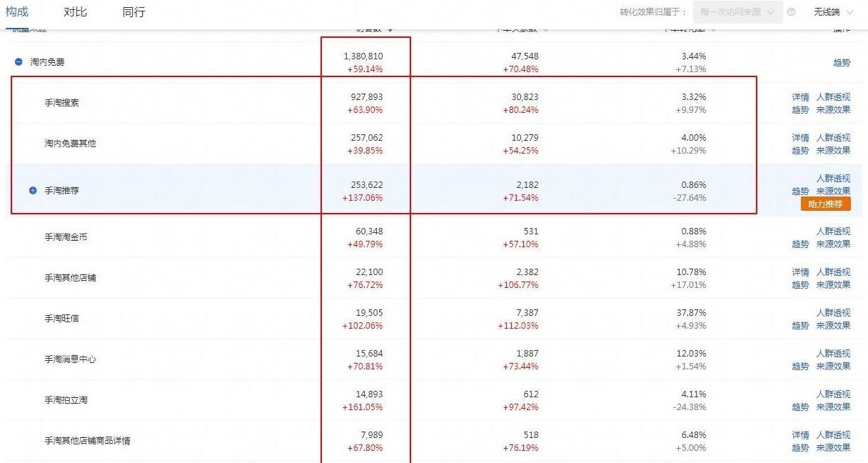Open 详情 for 手淘其他店铺
The image size is (868, 463).
tap(800, 272)
